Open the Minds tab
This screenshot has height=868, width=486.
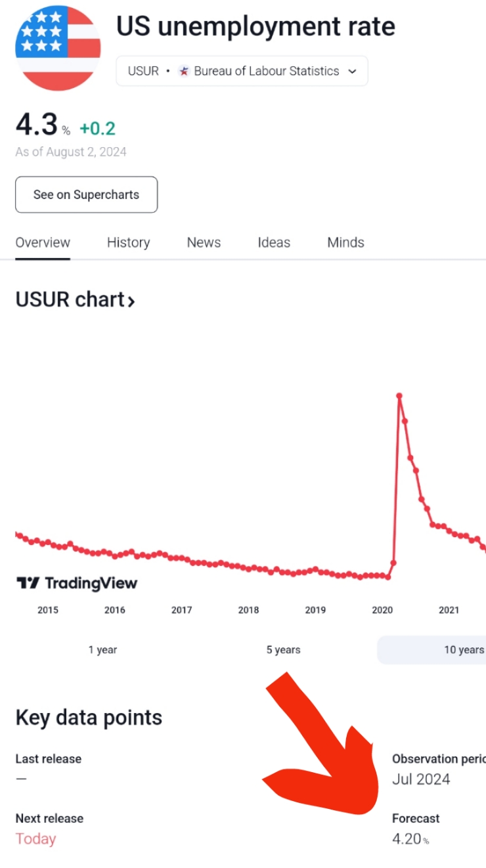click(x=345, y=242)
